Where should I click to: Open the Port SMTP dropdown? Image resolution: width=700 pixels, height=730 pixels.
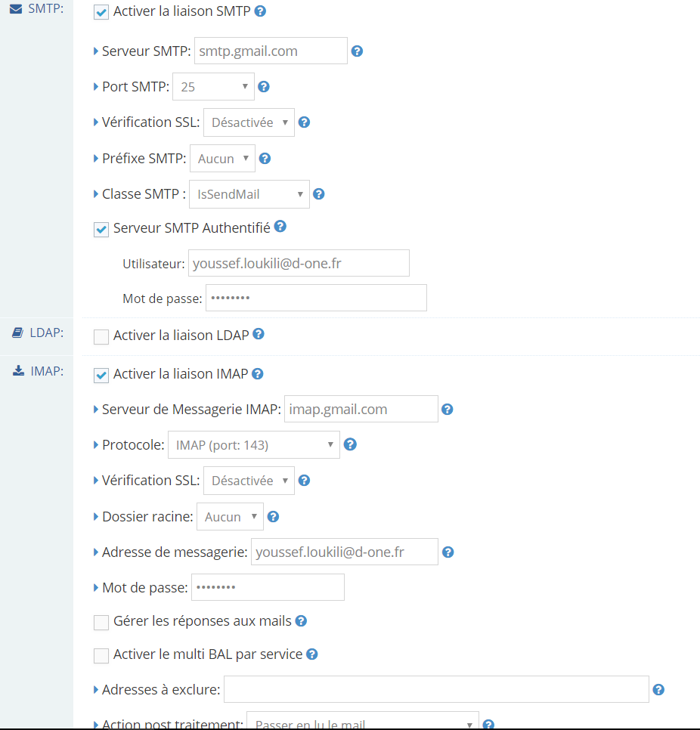point(213,87)
